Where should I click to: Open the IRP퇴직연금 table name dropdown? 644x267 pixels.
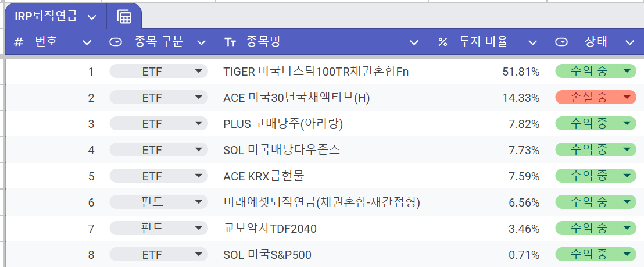(92, 17)
